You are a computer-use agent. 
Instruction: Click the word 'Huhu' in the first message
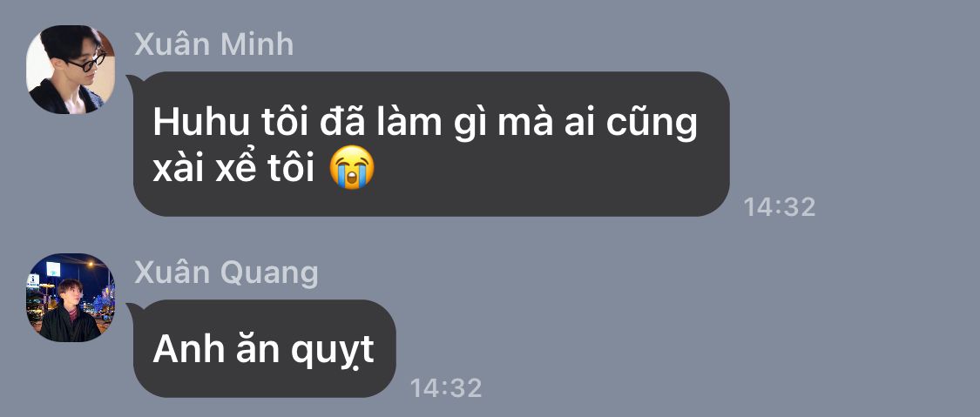(193, 123)
